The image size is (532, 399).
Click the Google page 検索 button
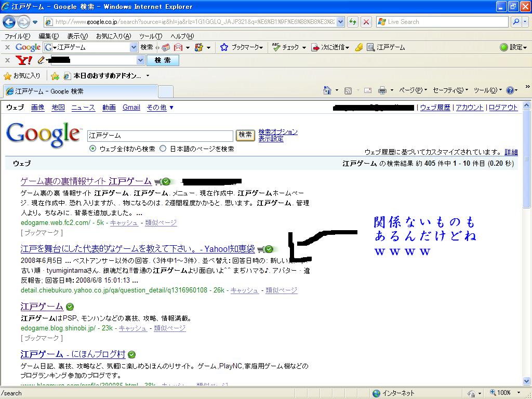[245, 135]
